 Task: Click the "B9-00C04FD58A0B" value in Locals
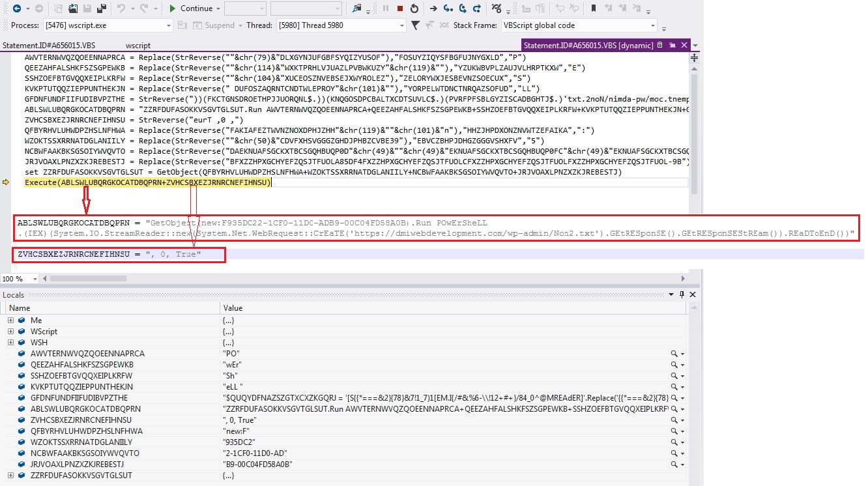point(257,464)
